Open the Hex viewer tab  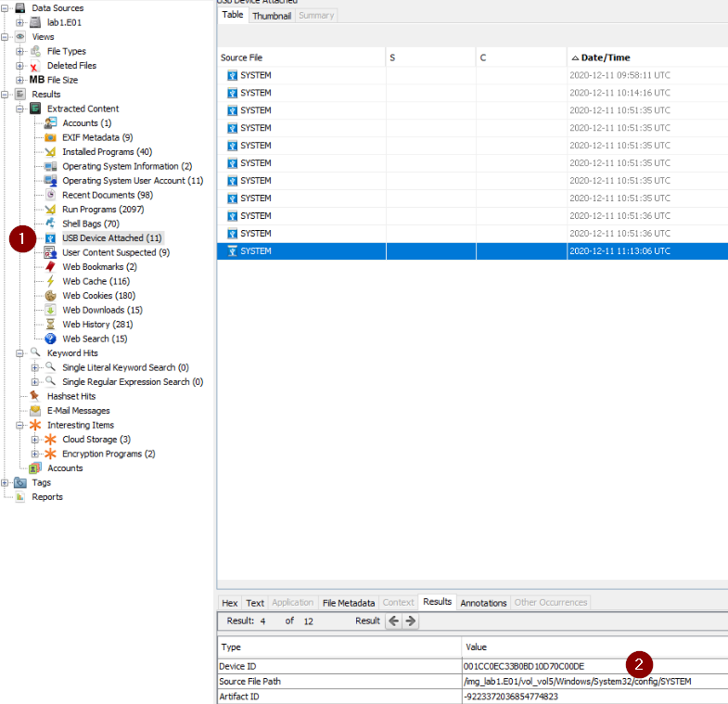tap(230, 603)
